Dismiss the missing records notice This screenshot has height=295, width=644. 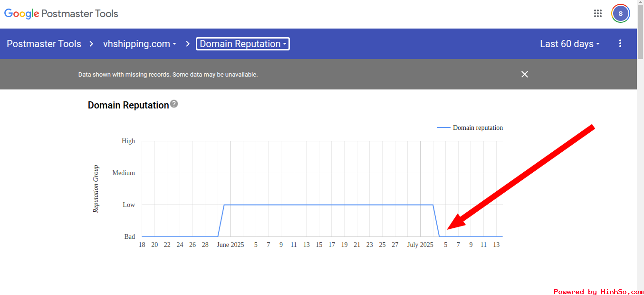(525, 74)
